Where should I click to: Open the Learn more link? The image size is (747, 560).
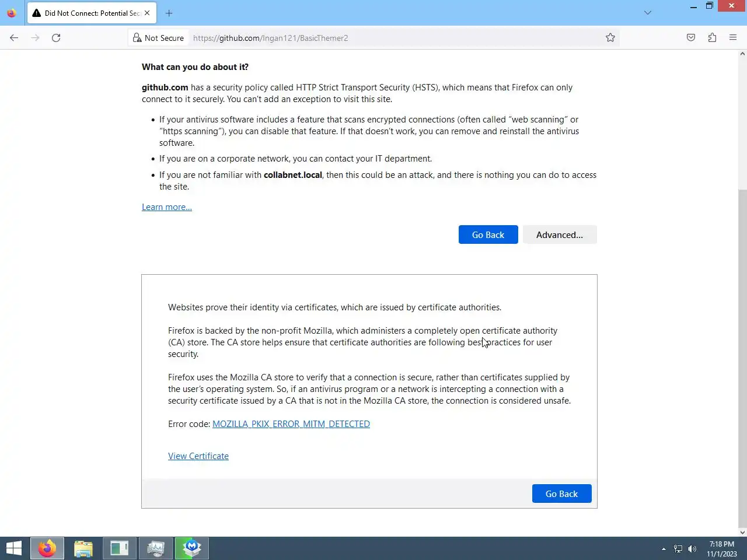[x=167, y=207]
